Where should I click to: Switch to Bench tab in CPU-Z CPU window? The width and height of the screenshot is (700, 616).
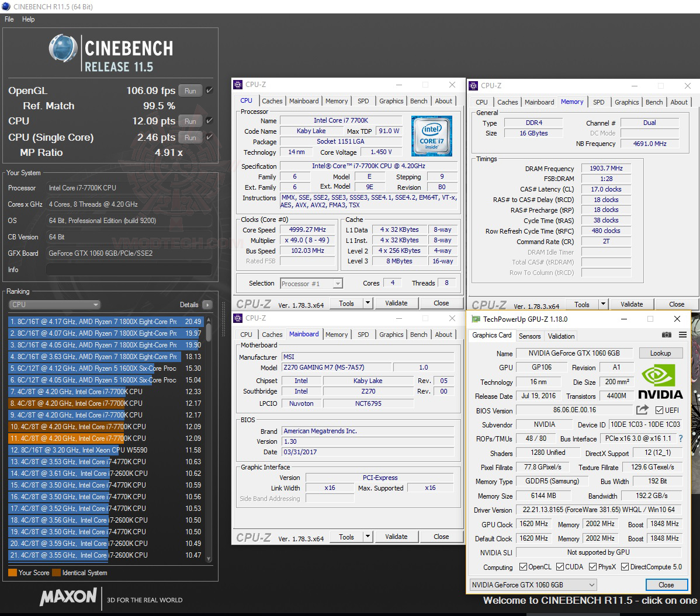[x=419, y=101]
